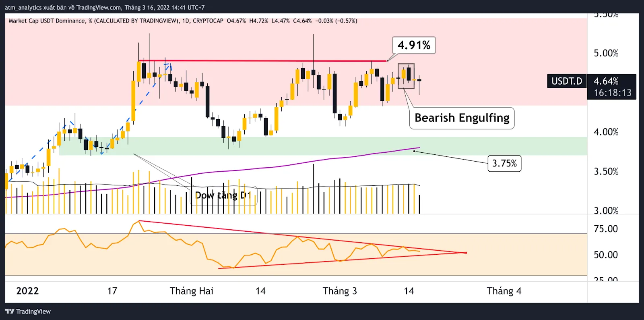Click the Tháng 4 date label
Viewport: 644px width, 320px height.
click(504, 291)
